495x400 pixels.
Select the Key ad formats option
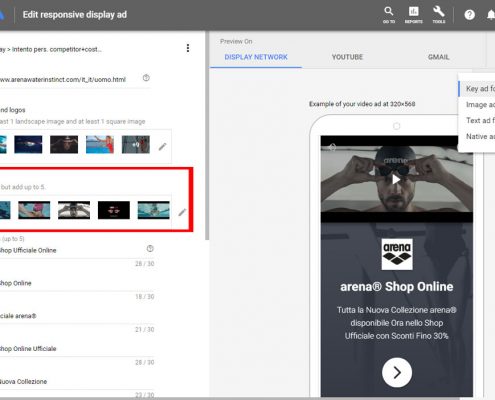[478, 89]
